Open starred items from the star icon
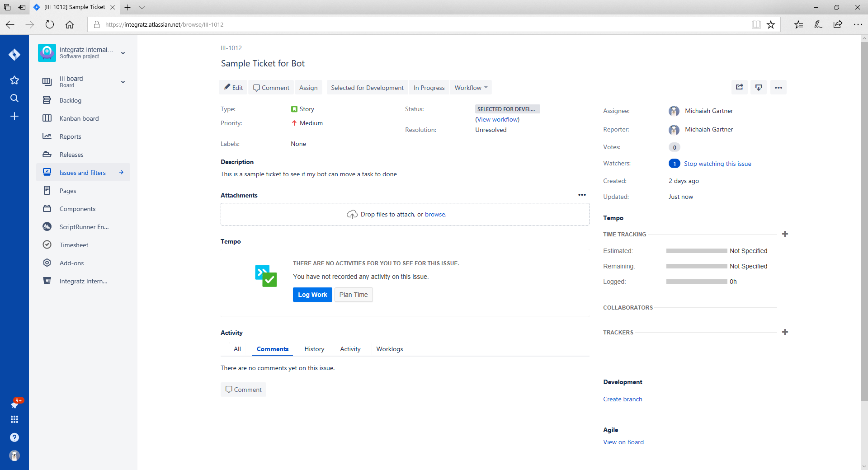The width and height of the screenshot is (868, 470). point(14,80)
